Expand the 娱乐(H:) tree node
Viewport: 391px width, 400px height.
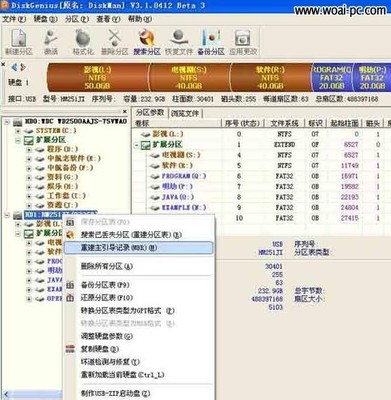click(29, 187)
